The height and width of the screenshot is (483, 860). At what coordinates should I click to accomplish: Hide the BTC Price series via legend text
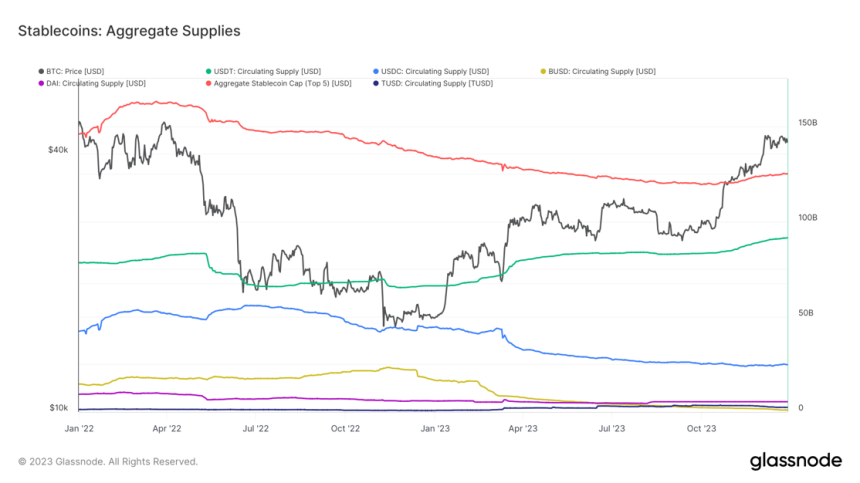[x=75, y=71]
